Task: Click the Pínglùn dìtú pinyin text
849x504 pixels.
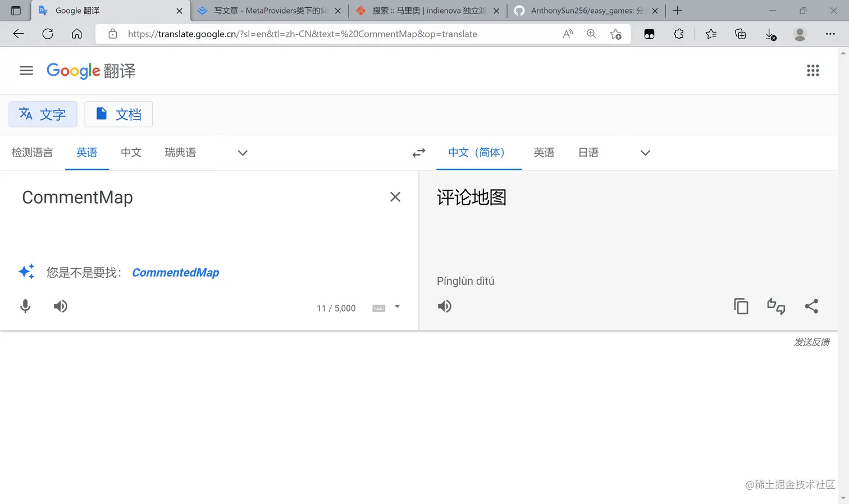Action: coord(465,281)
